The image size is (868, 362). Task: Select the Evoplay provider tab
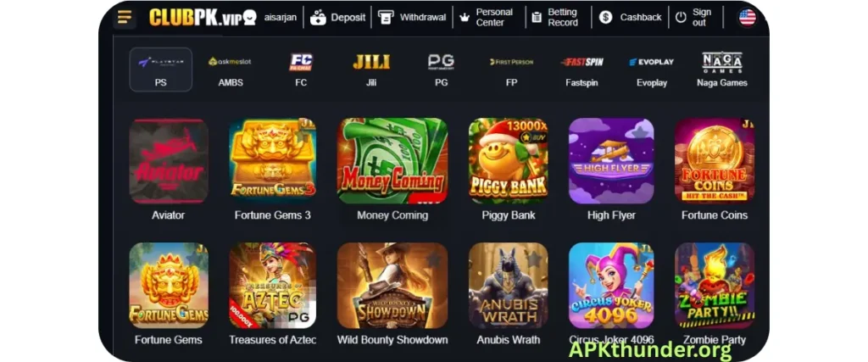(652, 70)
